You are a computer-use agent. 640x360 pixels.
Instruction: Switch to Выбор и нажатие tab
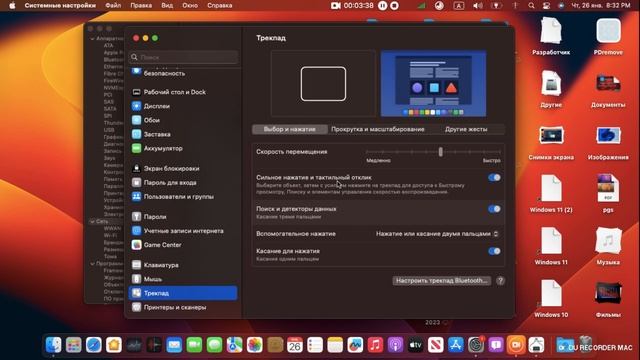(x=289, y=129)
